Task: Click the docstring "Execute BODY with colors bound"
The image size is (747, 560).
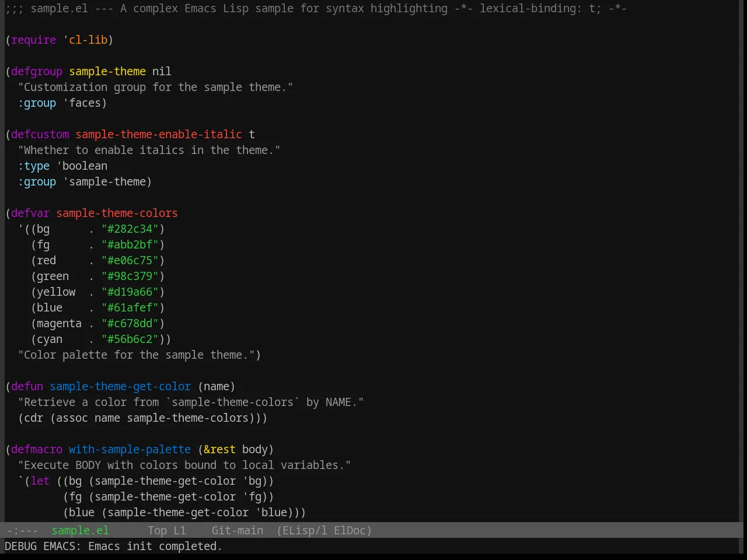Action: (x=184, y=465)
